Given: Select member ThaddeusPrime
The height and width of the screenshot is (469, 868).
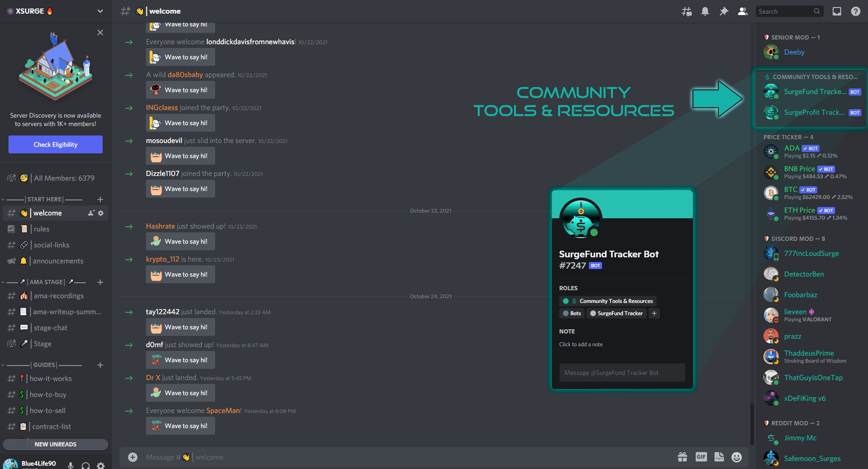Looking at the screenshot, I should click(x=811, y=357).
